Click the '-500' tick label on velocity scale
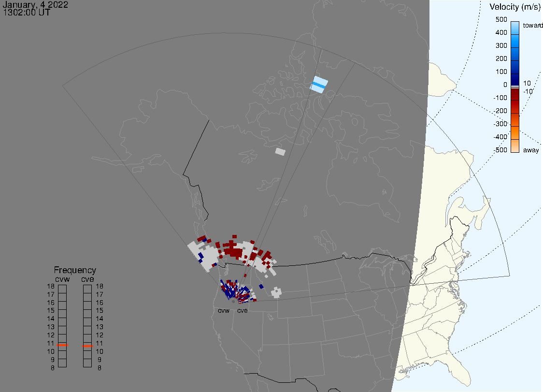This screenshot has height=392, width=543. tap(500, 150)
